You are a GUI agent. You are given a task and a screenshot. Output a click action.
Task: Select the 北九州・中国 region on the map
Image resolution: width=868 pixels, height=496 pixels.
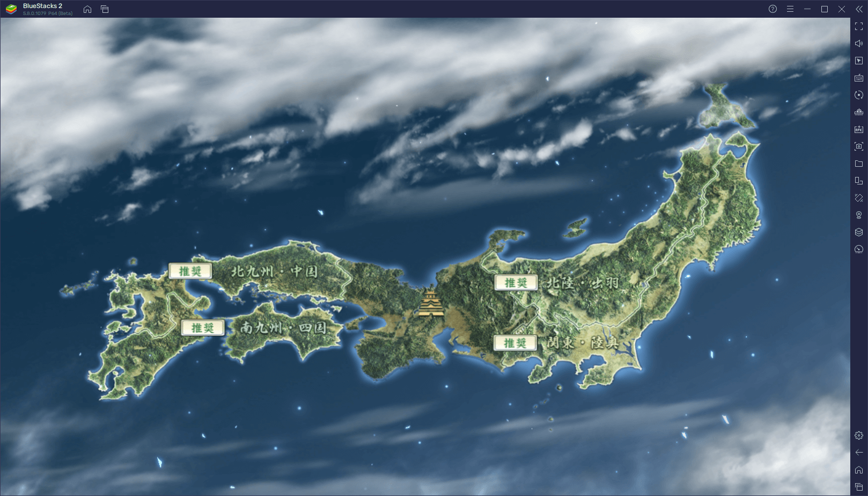pyautogui.click(x=275, y=271)
